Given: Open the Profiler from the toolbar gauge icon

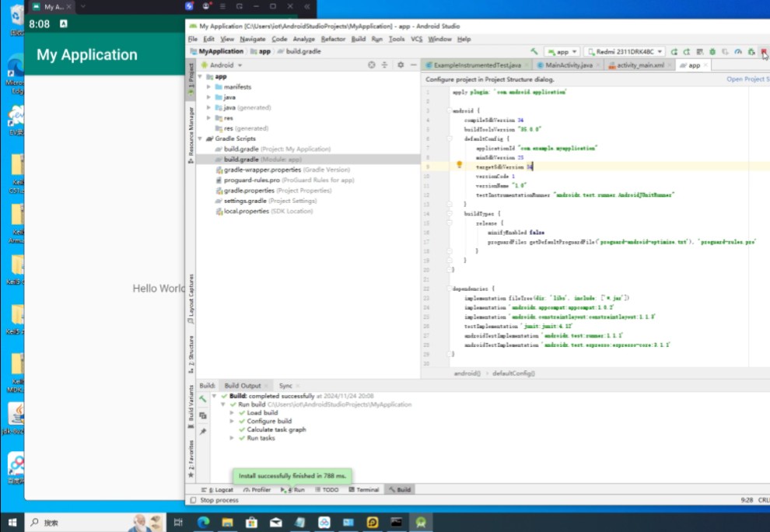Looking at the screenshot, I should 737,51.
